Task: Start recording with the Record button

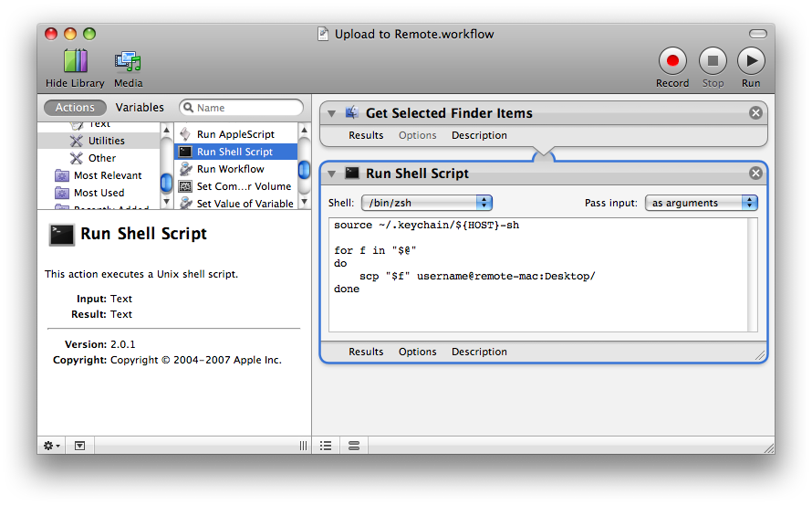Action: [672, 61]
